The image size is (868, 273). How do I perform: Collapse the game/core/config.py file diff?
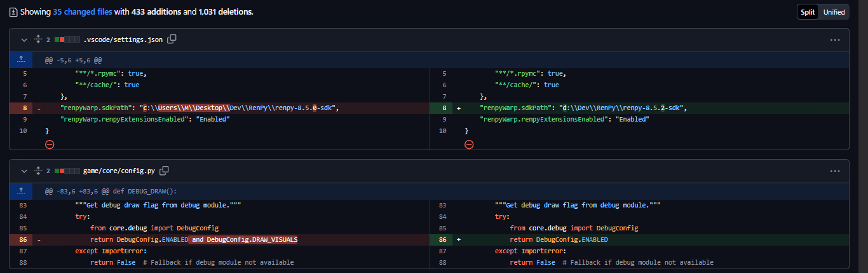tap(24, 171)
